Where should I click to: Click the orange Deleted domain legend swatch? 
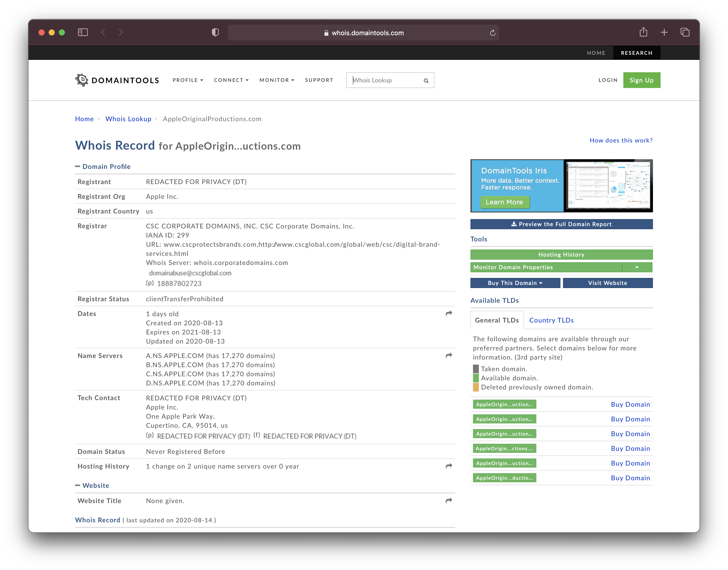476,387
